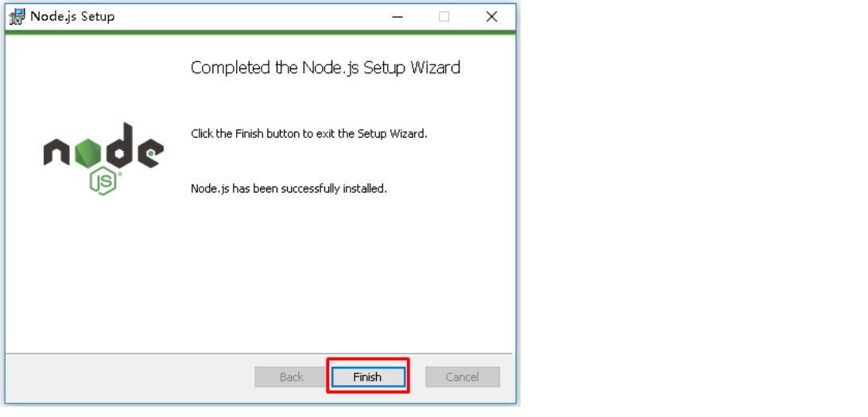Click the dark letter 'n' in logo

pyautogui.click(x=56, y=153)
